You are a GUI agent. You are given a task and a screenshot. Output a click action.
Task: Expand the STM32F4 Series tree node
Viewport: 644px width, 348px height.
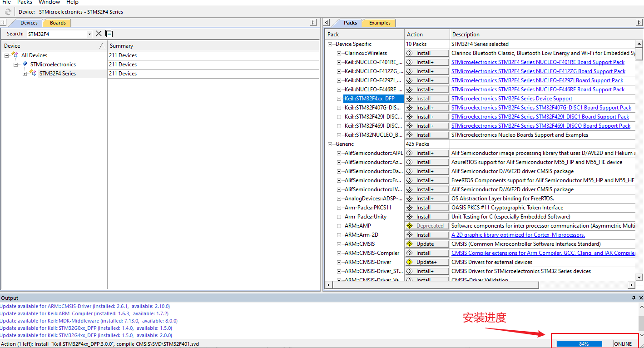pos(25,74)
